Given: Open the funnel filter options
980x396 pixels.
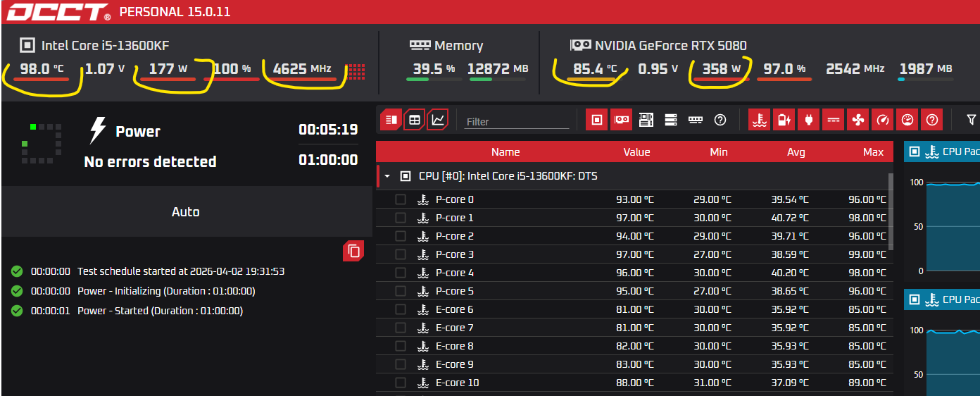Looking at the screenshot, I should click(972, 120).
